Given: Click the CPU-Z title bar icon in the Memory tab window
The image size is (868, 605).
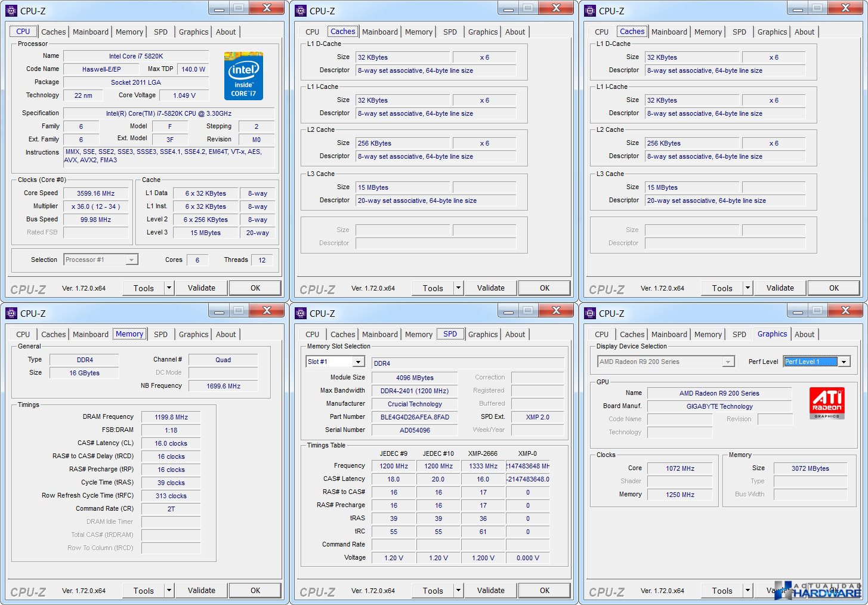Looking at the screenshot, I should (11, 313).
